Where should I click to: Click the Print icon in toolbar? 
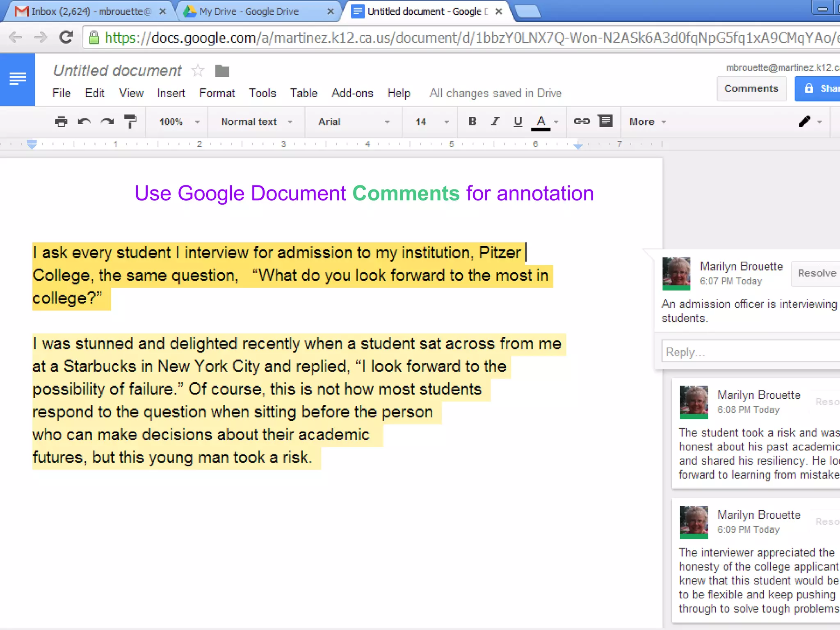(x=61, y=121)
